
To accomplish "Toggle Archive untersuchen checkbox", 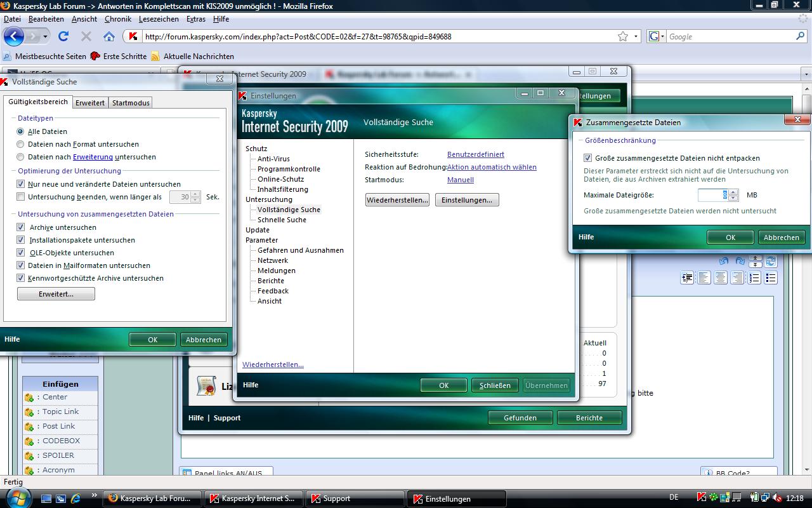I will tap(21, 227).
